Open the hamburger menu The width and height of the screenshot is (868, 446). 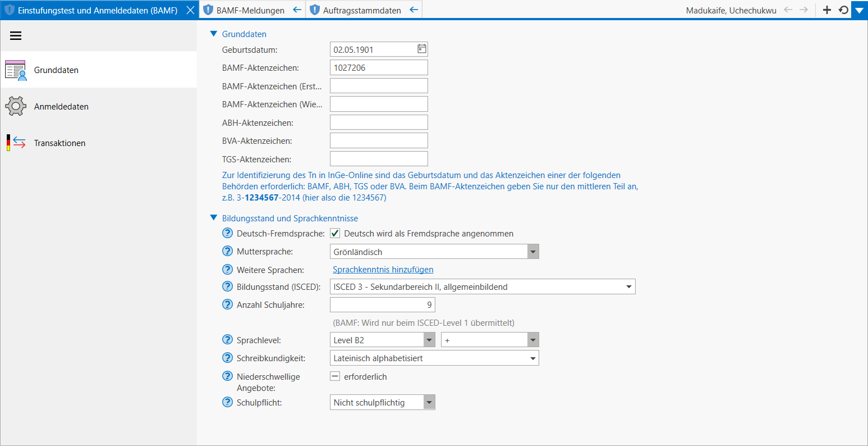[16, 36]
